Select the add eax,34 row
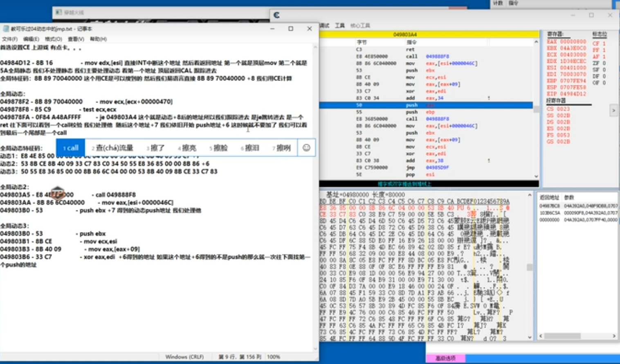Viewport: 620px width, 364px height. point(426,98)
